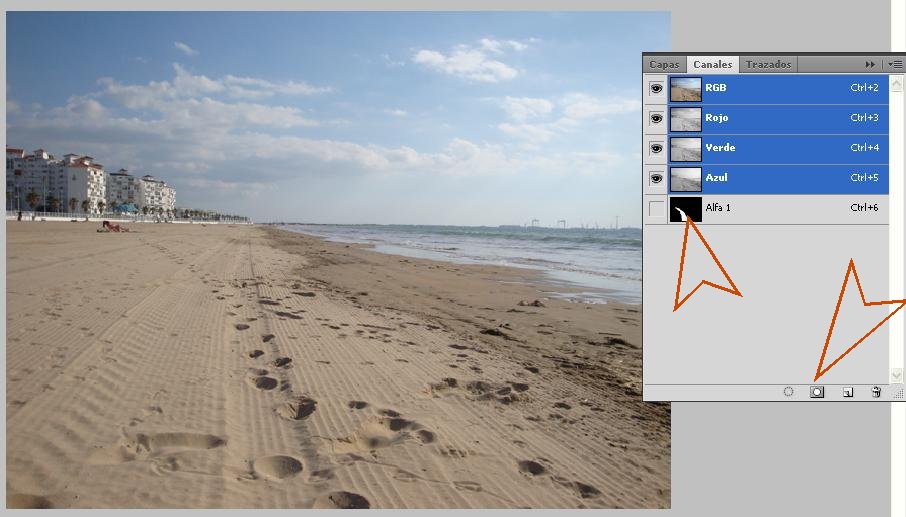The image size is (906, 517).
Task: Click the RGB channel thumbnail
Action: (686, 88)
